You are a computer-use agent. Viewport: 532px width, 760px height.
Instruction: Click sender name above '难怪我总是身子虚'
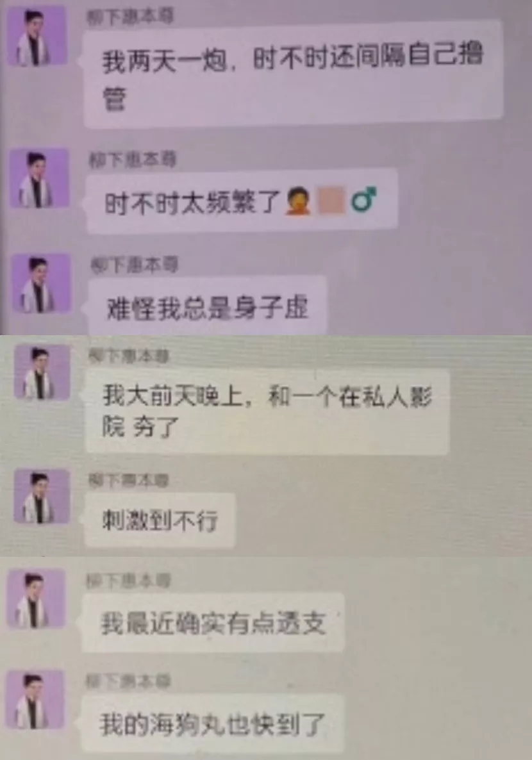135,265
